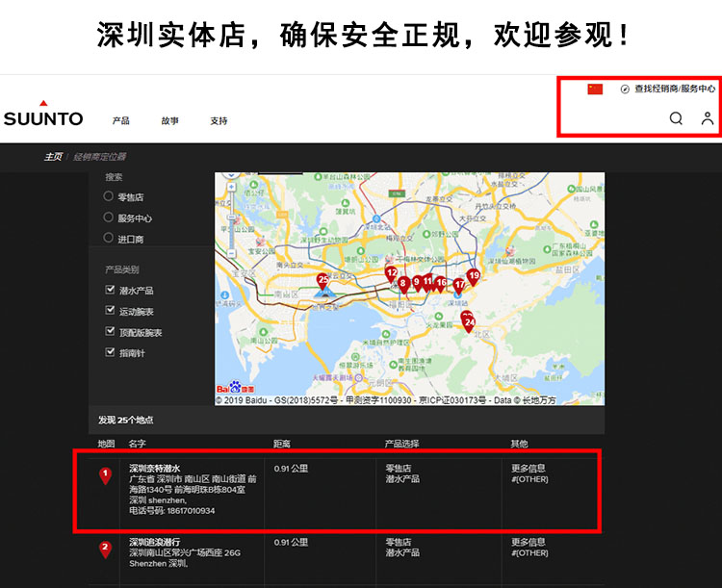Click map marker number 8
The height and width of the screenshot is (588, 722).
[x=403, y=285]
